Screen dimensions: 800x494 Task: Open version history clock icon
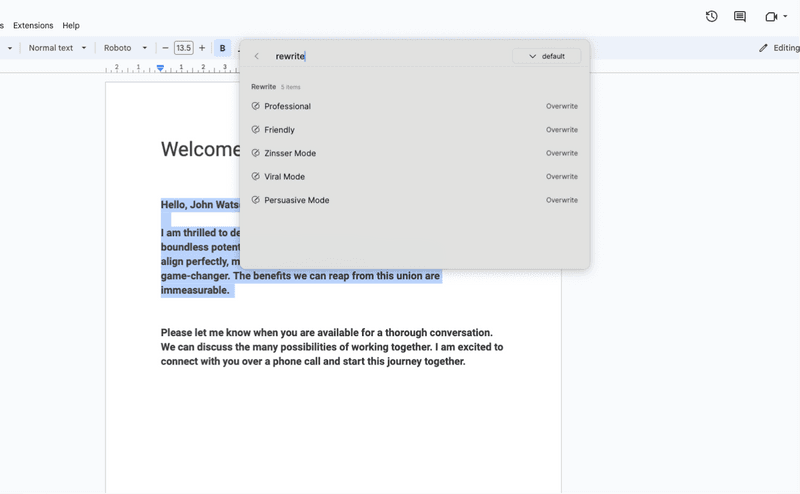point(711,17)
